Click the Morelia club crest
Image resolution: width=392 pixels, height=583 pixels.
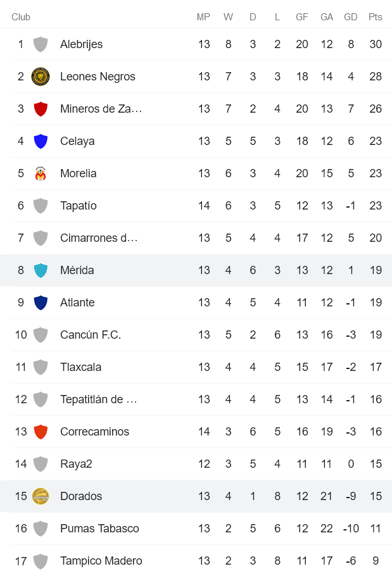pyautogui.click(x=41, y=173)
